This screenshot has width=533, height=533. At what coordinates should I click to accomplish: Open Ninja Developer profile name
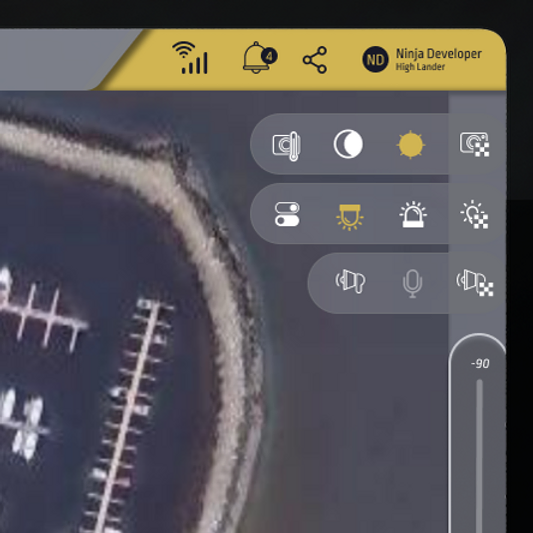point(439,54)
